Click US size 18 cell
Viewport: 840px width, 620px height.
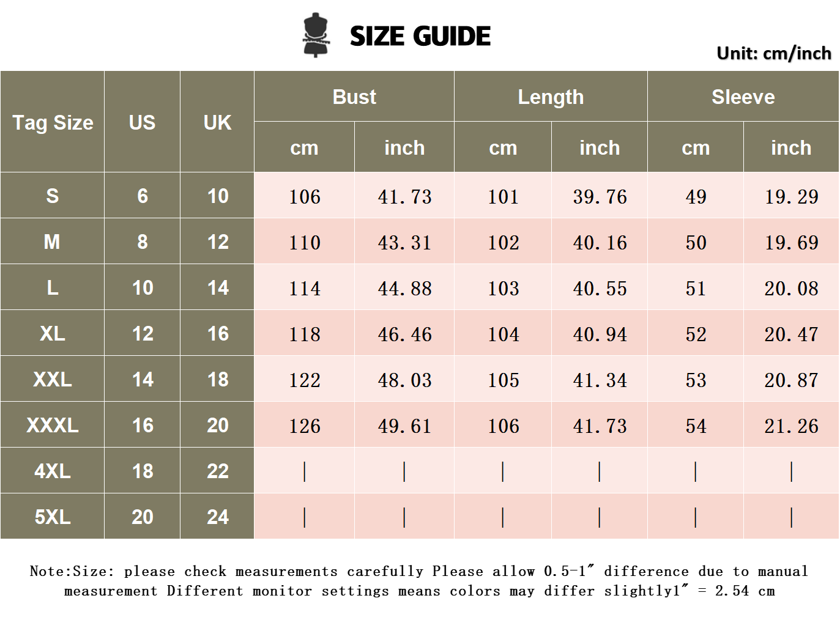coord(142,471)
